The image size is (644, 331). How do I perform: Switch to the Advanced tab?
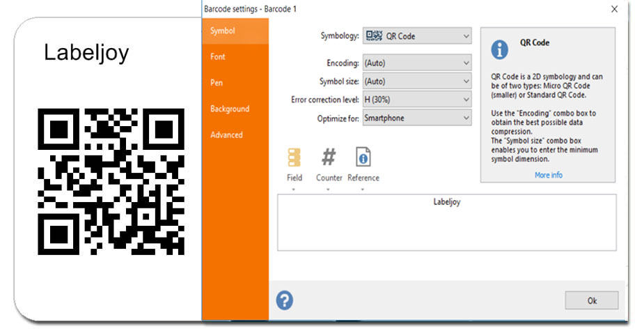(x=235, y=134)
